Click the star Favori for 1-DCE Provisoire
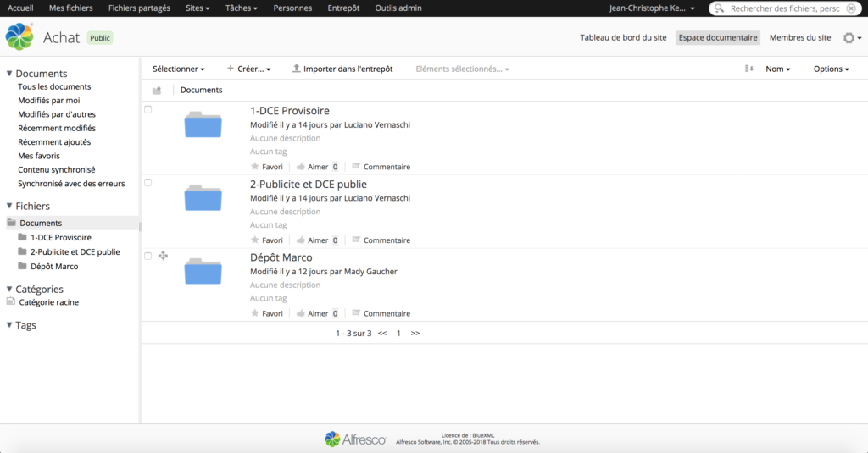The image size is (868, 453). click(267, 167)
